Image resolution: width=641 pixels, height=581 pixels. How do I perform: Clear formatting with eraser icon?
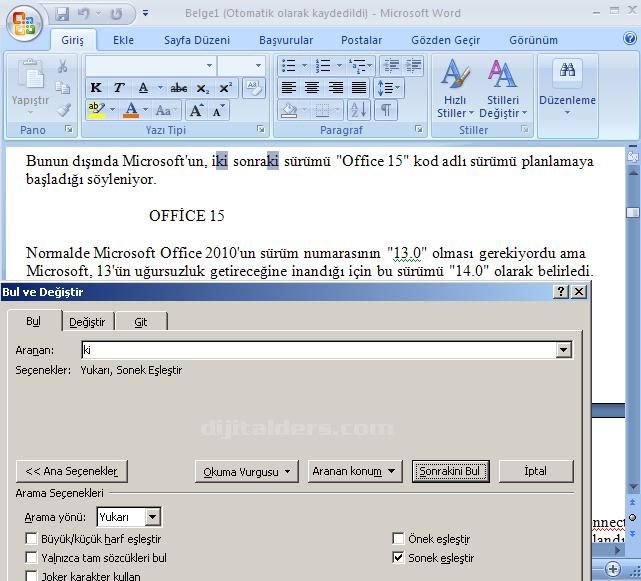click(x=253, y=88)
